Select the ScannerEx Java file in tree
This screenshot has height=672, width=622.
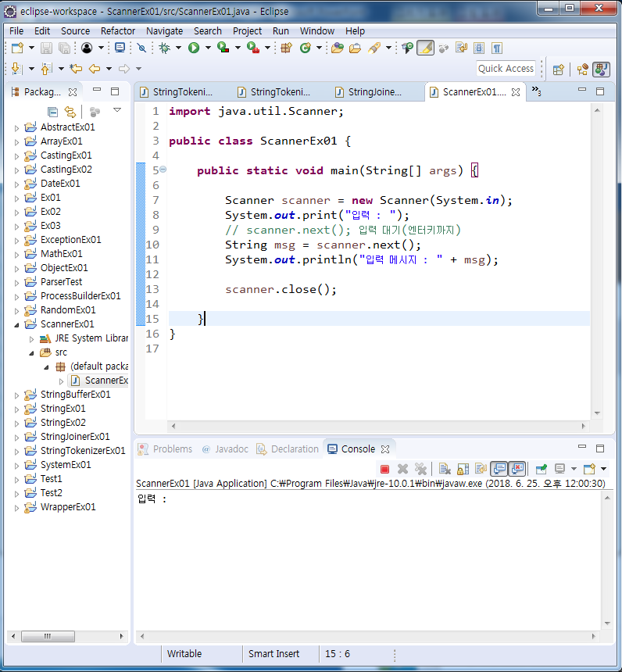click(x=99, y=381)
